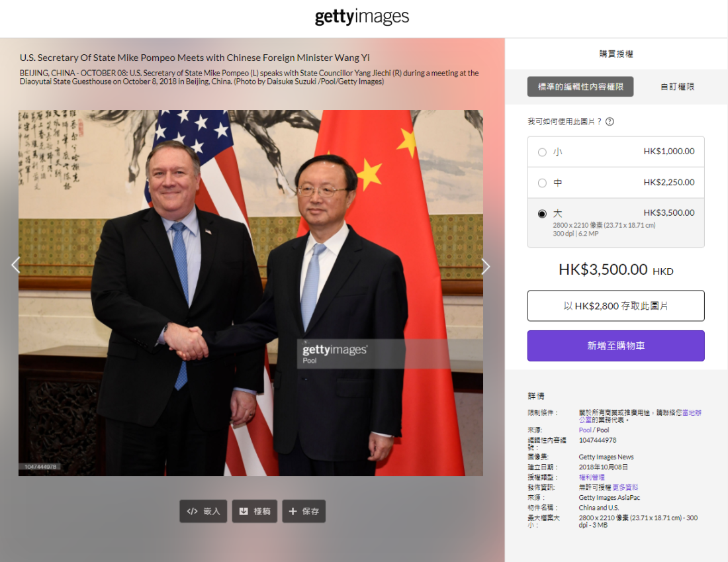
Task: Open the 權利管理 license type link
Action: pos(592,477)
